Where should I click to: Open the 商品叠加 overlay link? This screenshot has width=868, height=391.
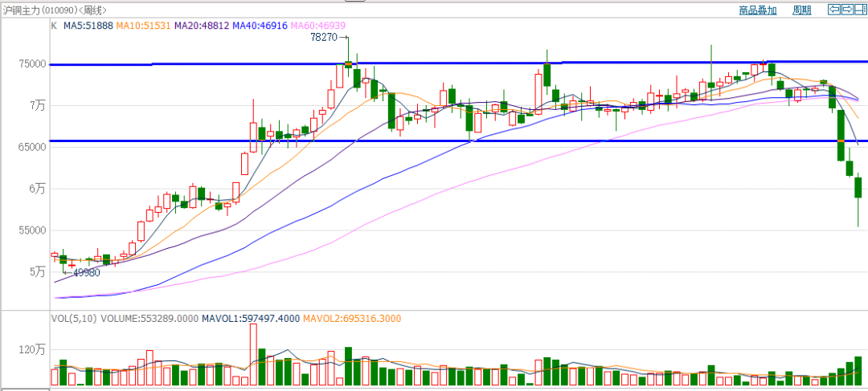click(758, 10)
